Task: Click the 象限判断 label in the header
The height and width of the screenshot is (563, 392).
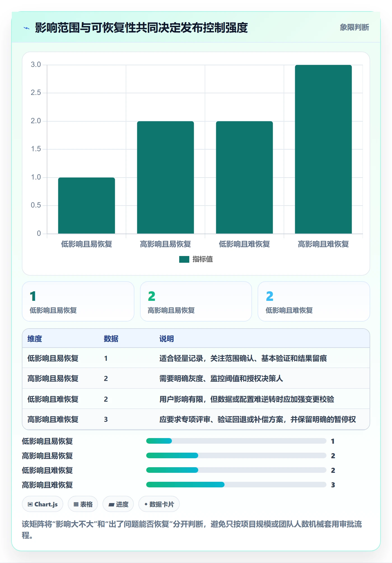Action: (354, 27)
